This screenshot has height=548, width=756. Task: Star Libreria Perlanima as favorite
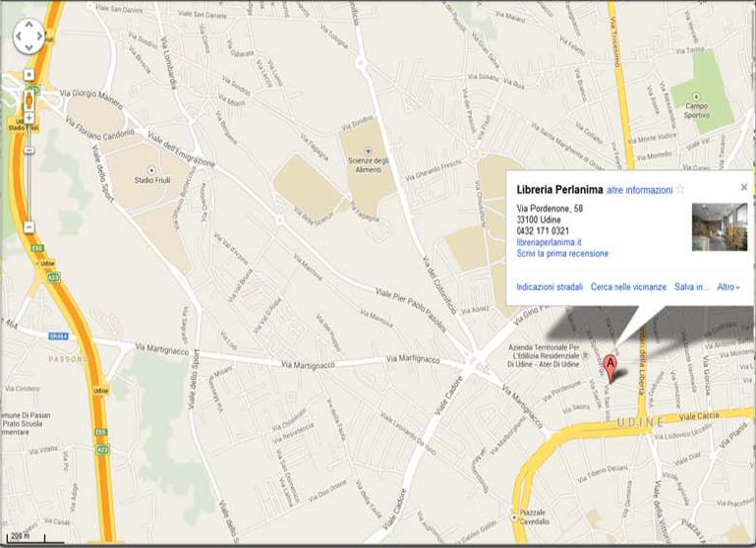(x=680, y=189)
